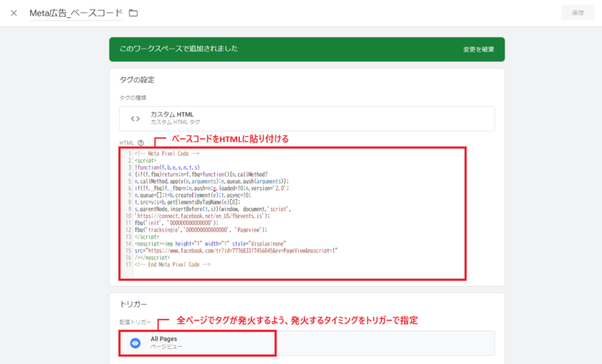Open the HTML help question-mark icon
The width and height of the screenshot is (602, 364).
click(x=141, y=143)
